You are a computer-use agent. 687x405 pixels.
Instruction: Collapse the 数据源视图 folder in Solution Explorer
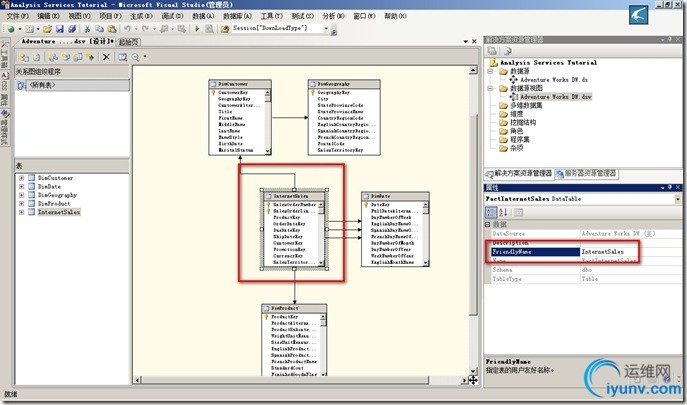tap(491, 88)
